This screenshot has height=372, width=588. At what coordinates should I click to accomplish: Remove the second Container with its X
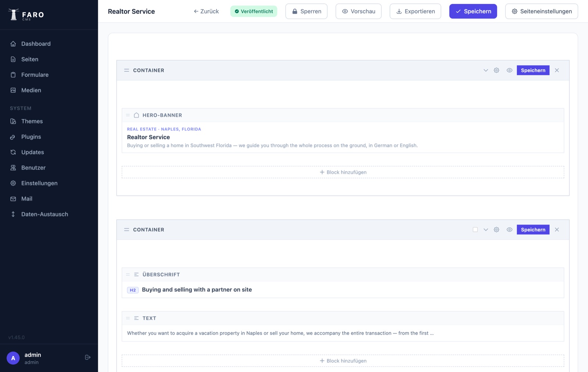coord(557,230)
